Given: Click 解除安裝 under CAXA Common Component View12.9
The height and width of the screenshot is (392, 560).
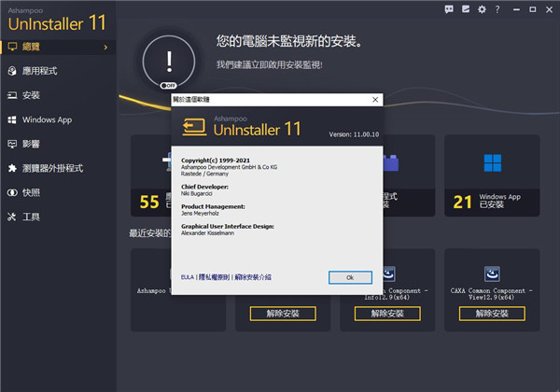Looking at the screenshot, I should click(492, 314).
